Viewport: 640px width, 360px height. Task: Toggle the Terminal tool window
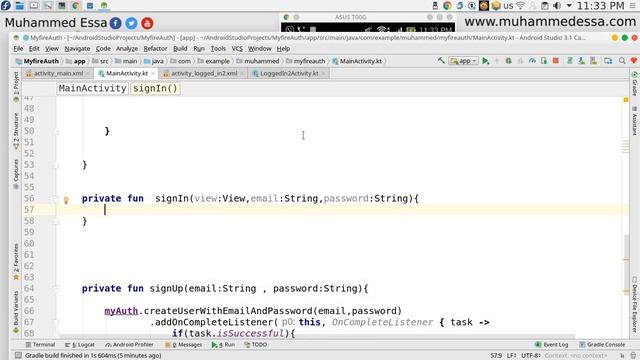[x=40, y=344]
